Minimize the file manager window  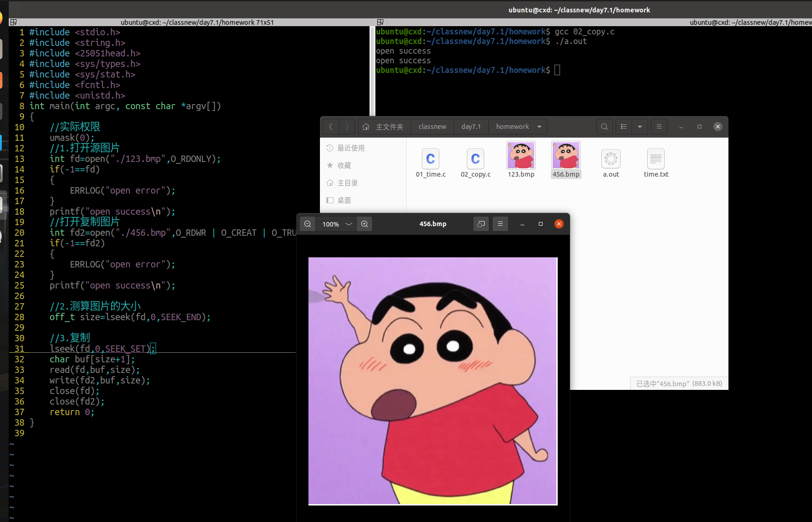pos(681,127)
